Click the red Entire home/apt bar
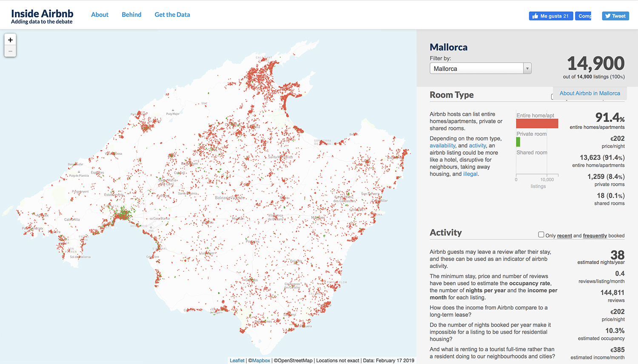This screenshot has width=638, height=364. [537, 123]
